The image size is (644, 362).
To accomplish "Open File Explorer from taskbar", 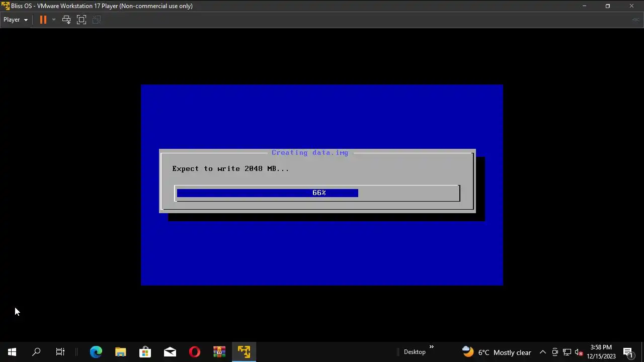I will [120, 352].
